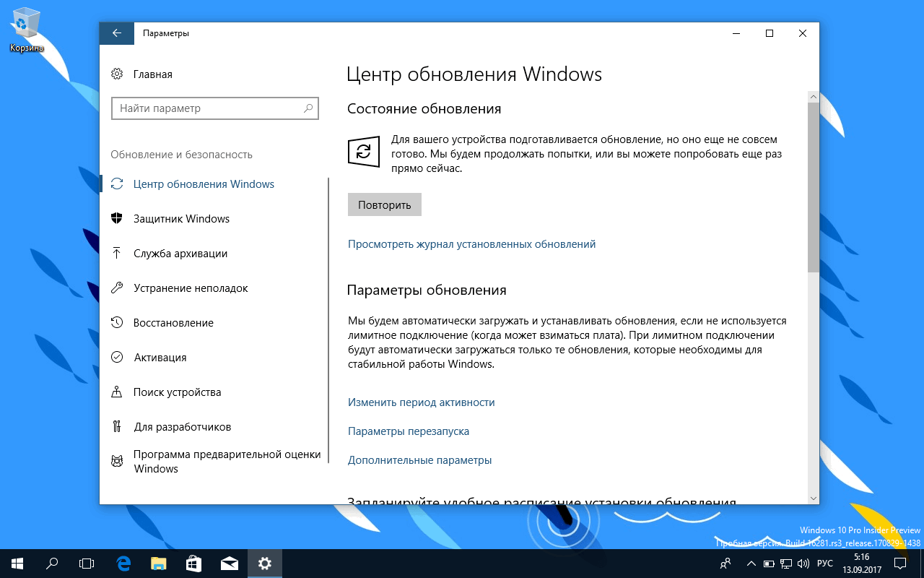Click the volume icon in the tray
The image size is (924, 578).
803,563
